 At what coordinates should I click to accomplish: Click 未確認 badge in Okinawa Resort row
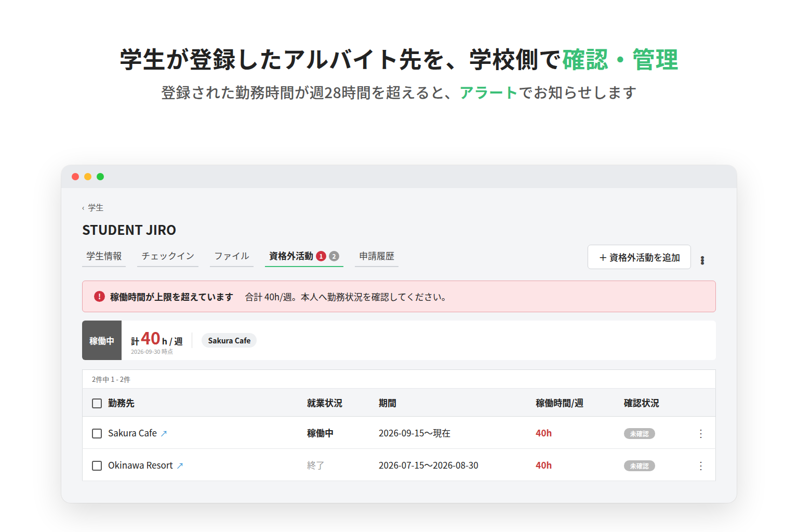640,466
